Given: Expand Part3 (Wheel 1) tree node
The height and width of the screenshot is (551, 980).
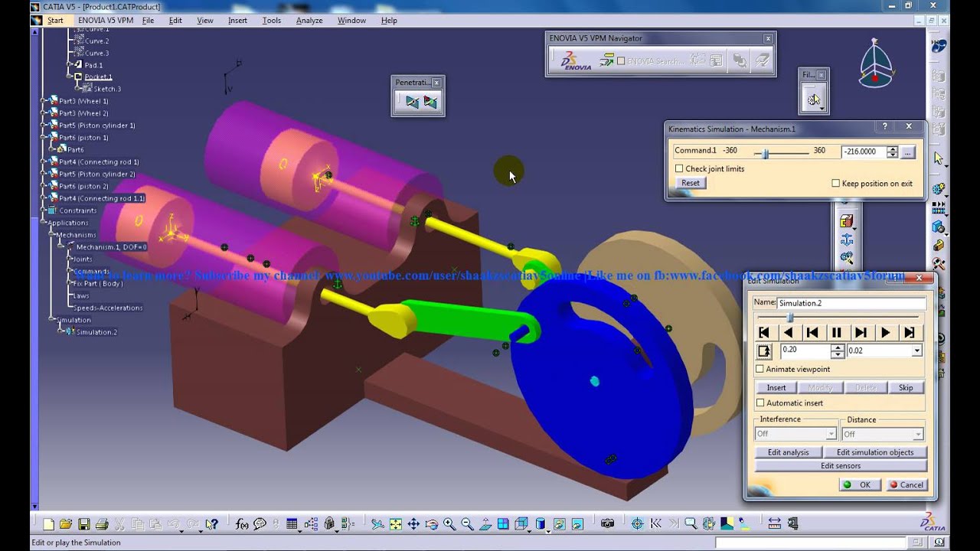Looking at the screenshot, I should coord(43,101).
